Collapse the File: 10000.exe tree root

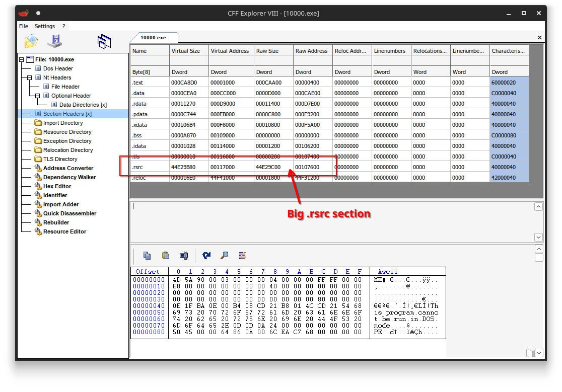point(22,59)
